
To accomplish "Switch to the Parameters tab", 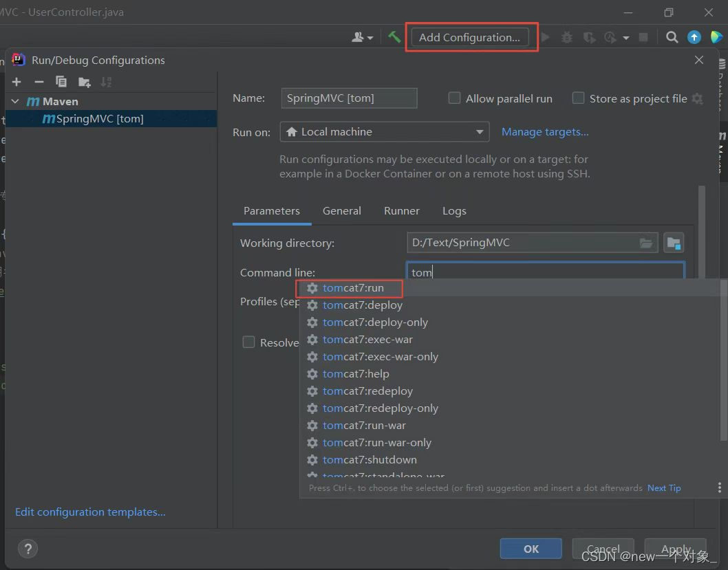I will coord(272,210).
